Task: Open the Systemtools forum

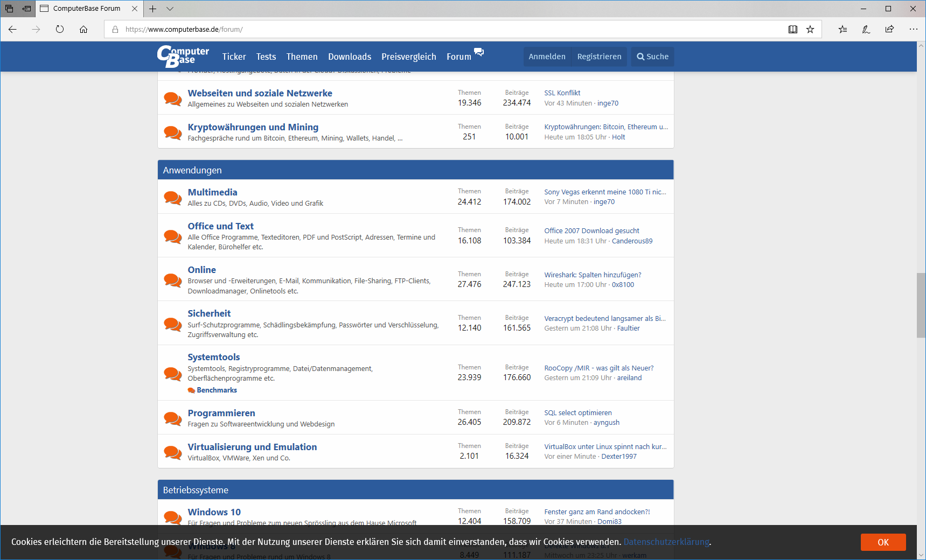Action: (214, 357)
